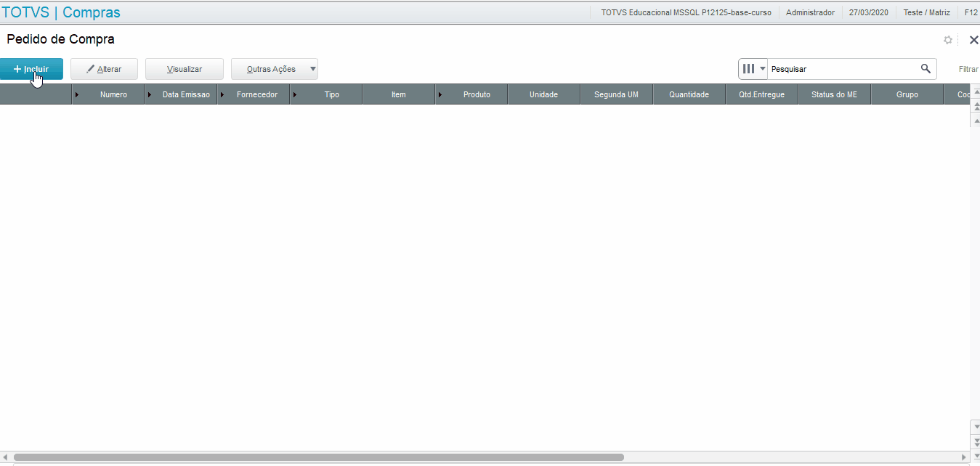Screen dimensions: 980x466
Task: Close the Pedido de Compra screen with X
Action: [x=973, y=40]
